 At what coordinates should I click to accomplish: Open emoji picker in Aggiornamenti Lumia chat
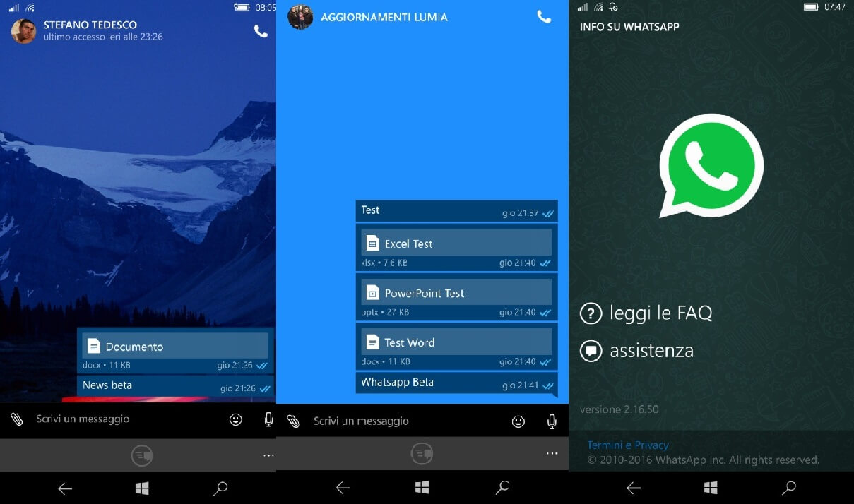point(518,421)
